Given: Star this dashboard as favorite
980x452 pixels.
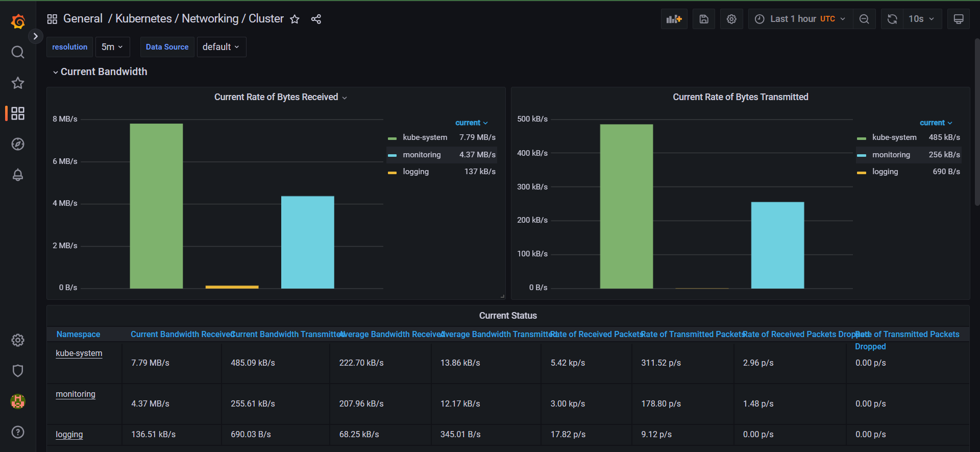Looking at the screenshot, I should (x=295, y=19).
